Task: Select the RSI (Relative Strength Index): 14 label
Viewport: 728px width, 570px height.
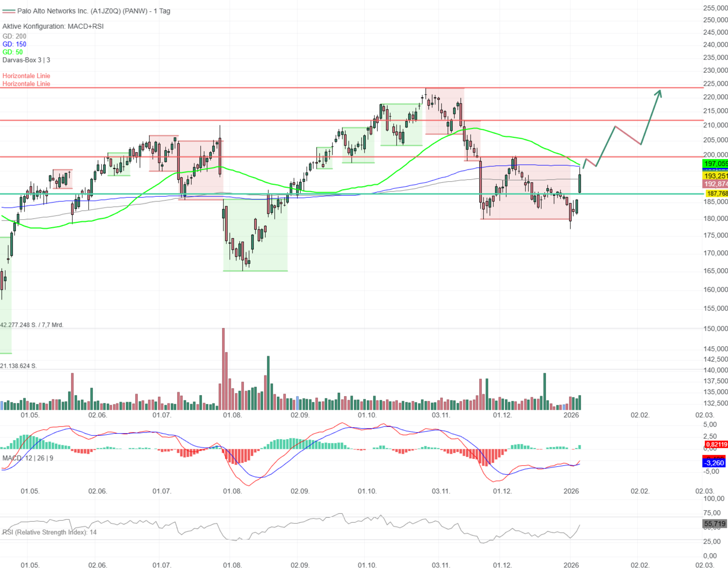Action: point(49,532)
